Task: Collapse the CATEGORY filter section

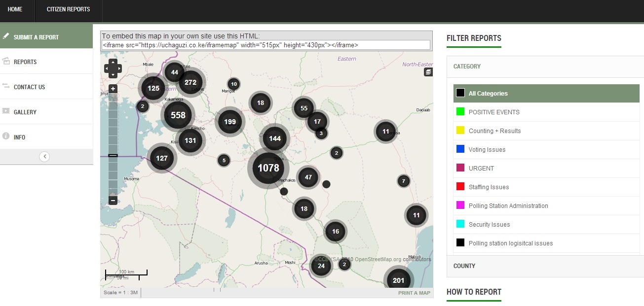Action: [x=467, y=67]
